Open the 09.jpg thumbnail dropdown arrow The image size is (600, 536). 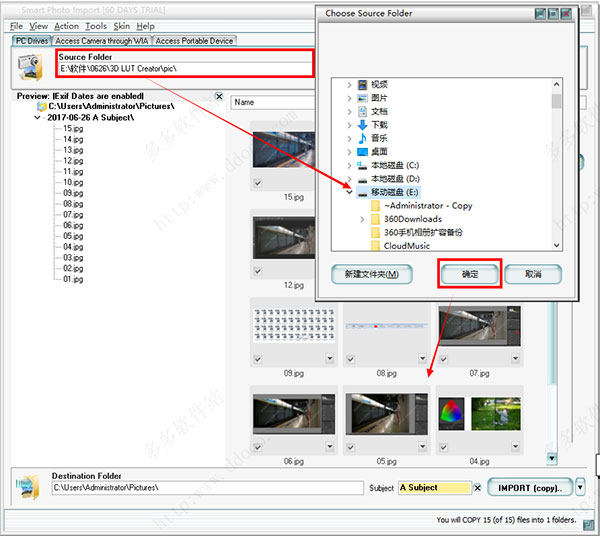click(x=330, y=358)
